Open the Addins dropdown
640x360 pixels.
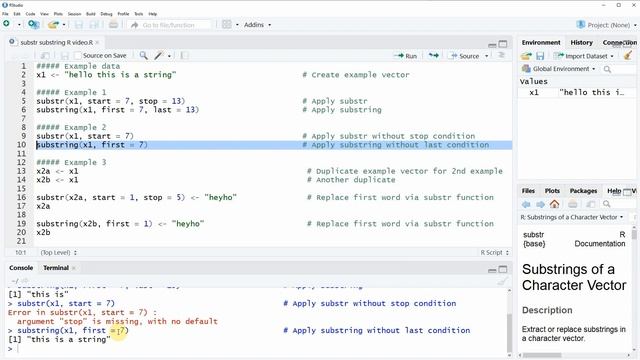(x=258, y=25)
